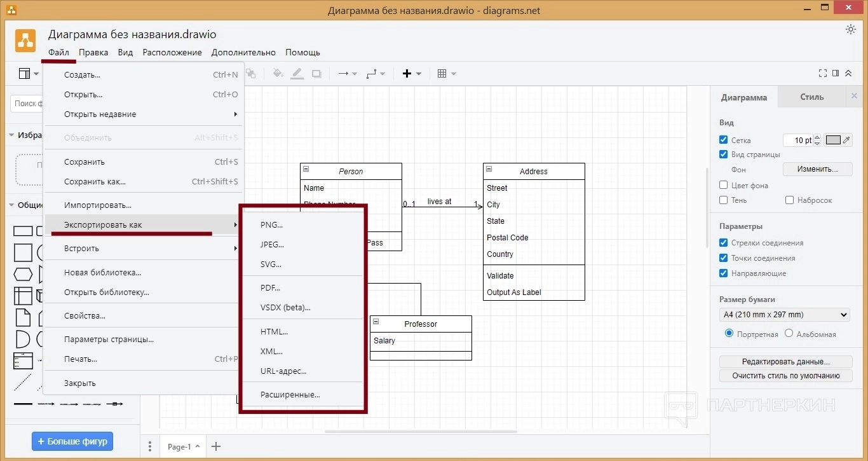
Task: Toggle dark mode with the sun icon
Action: (850, 29)
